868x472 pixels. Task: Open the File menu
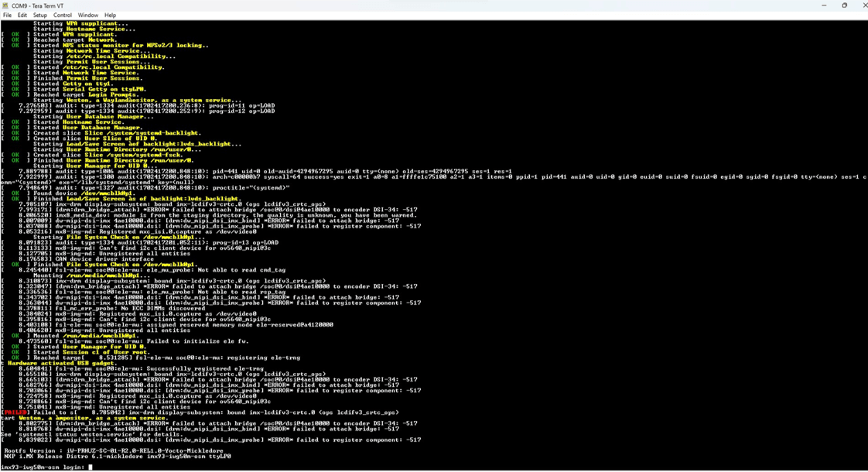[6, 15]
